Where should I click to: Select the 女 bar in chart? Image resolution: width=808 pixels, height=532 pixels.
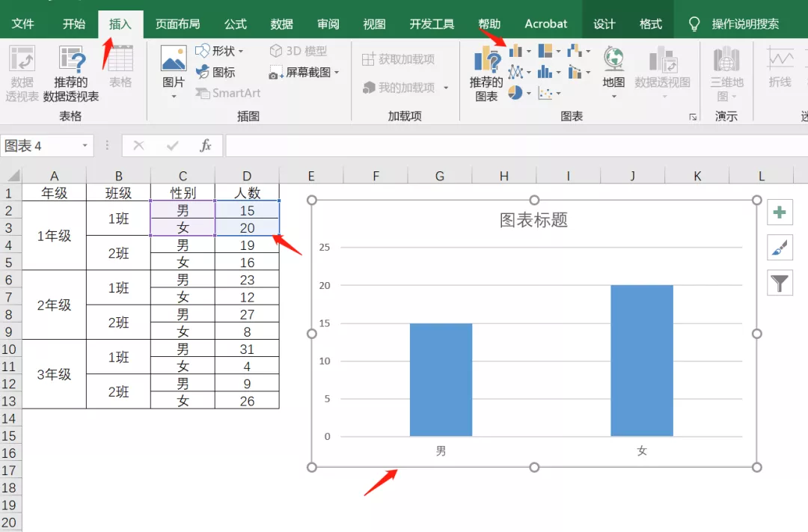(x=642, y=361)
